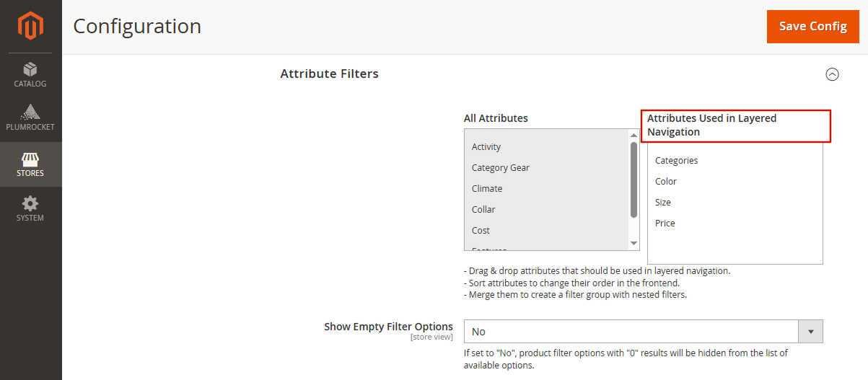Image resolution: width=868 pixels, height=380 pixels.
Task: Open the System sidebar menu
Action: coord(30,209)
